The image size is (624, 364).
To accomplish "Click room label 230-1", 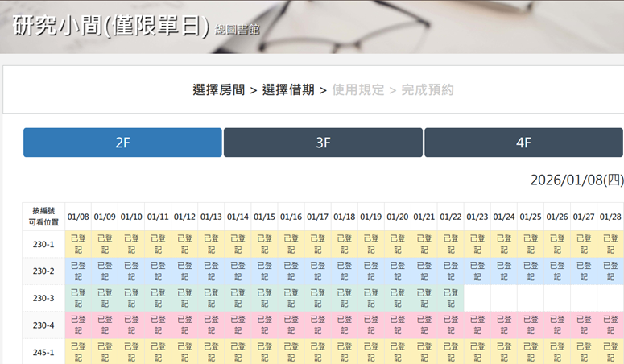I will point(43,244).
